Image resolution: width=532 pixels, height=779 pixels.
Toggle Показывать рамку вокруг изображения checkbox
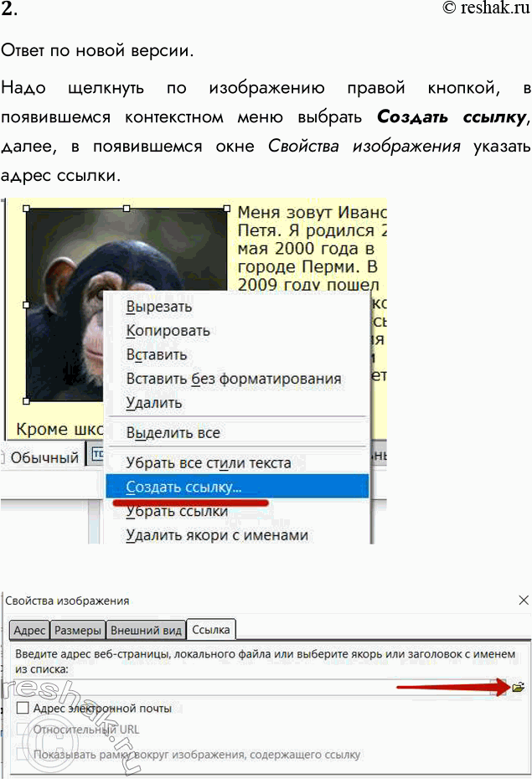[x=23, y=754]
